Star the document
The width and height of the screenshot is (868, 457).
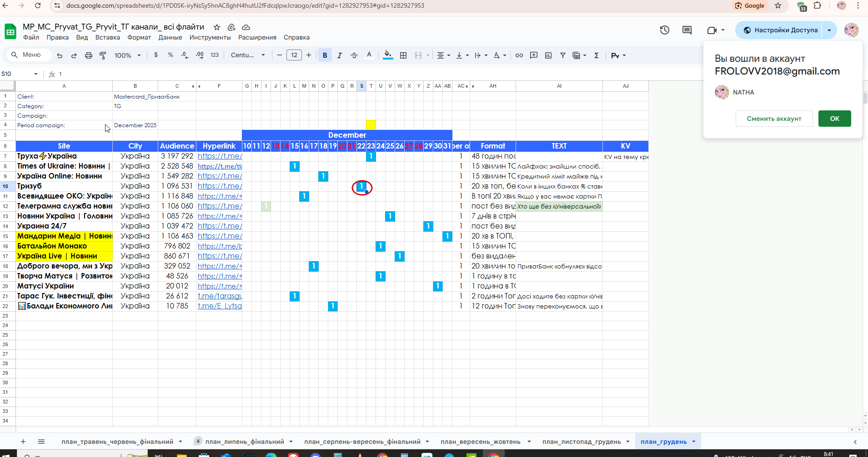[217, 27]
